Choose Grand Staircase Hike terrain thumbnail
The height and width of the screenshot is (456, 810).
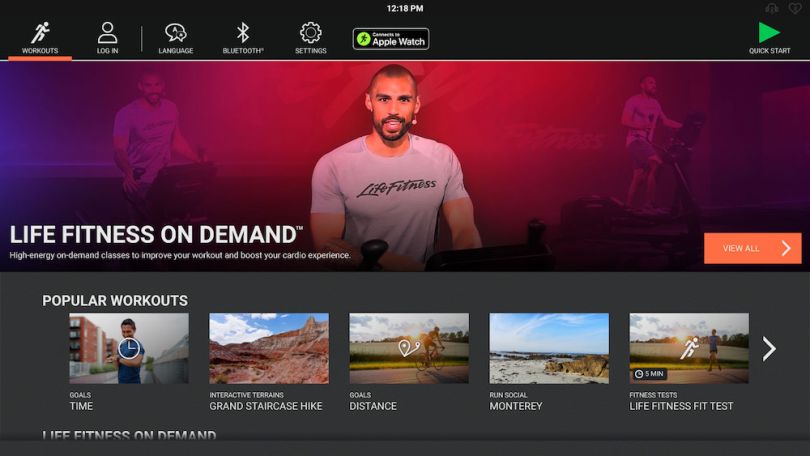[268, 348]
